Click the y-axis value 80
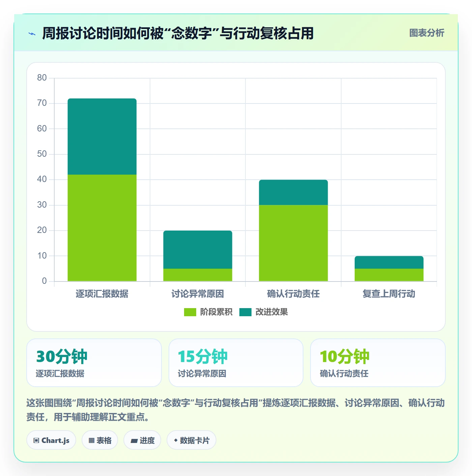This screenshot has height=476, width=472. click(x=42, y=78)
